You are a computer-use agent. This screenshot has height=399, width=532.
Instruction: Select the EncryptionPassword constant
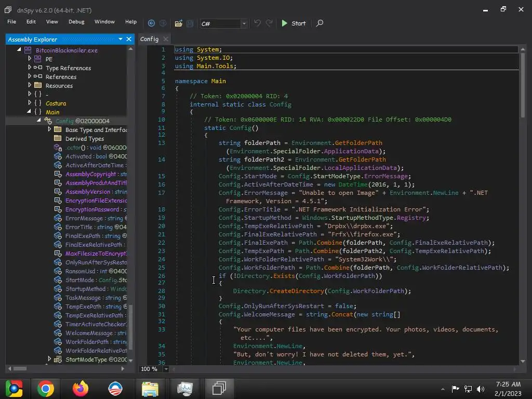pos(96,209)
